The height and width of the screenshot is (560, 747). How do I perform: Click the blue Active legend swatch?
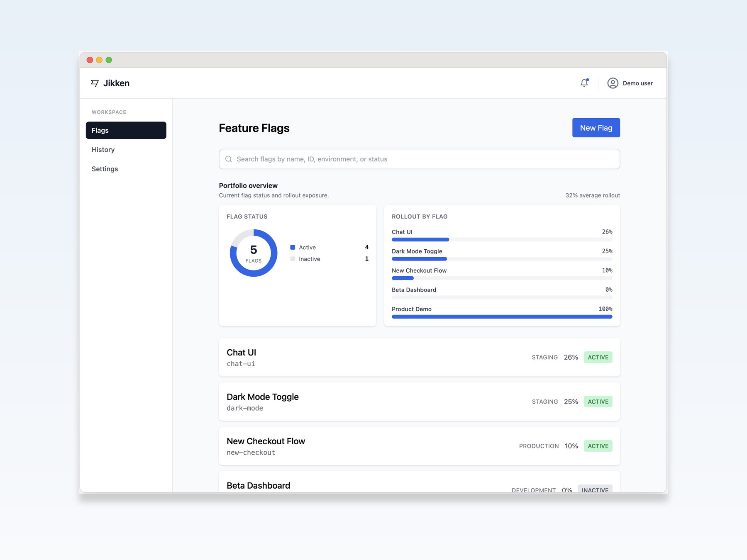point(293,247)
